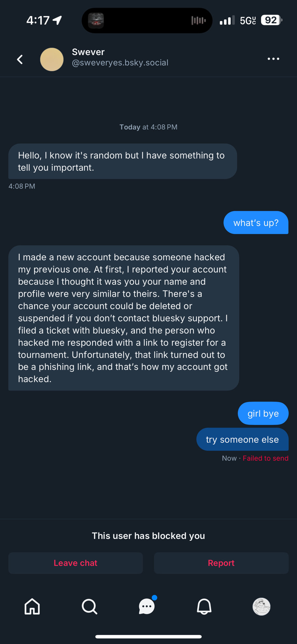The image size is (297, 644).
Task: Open the three-dot conversation options menu
Action: (x=273, y=59)
